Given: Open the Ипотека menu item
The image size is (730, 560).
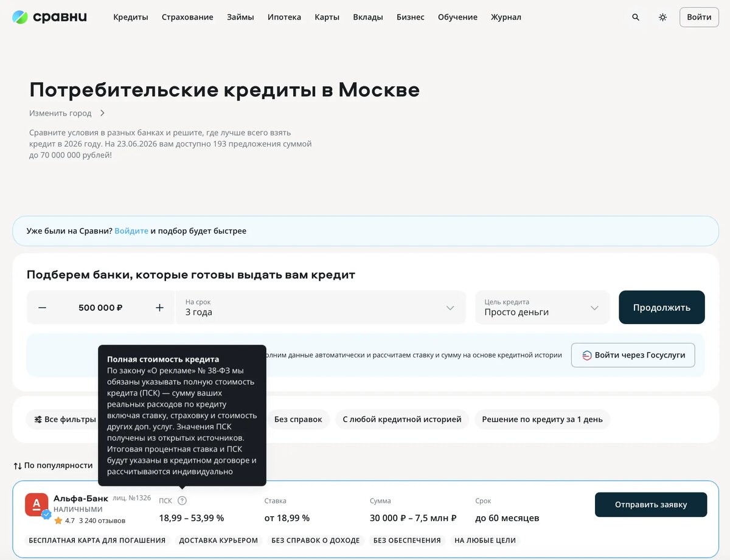Looking at the screenshot, I should [284, 17].
